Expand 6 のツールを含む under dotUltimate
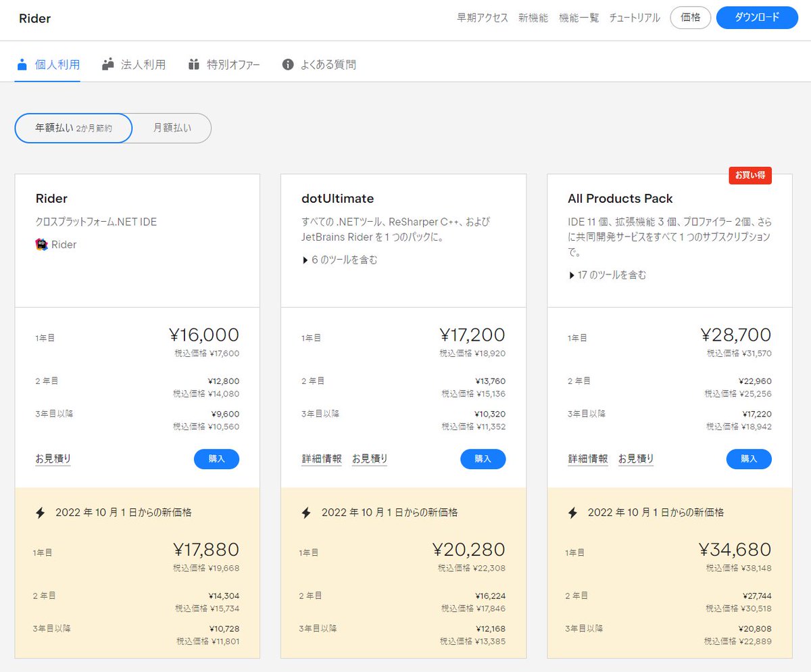 (340, 260)
